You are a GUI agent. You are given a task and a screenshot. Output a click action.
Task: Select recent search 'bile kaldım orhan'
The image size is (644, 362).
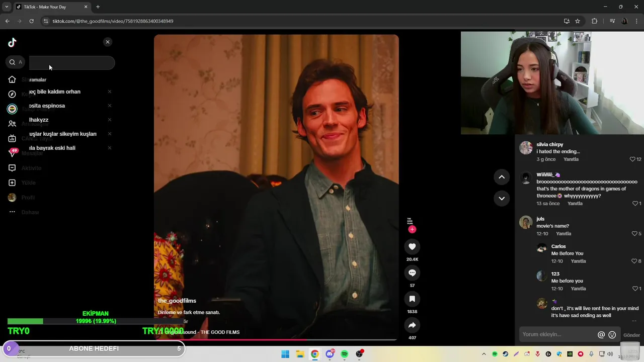[x=55, y=92]
